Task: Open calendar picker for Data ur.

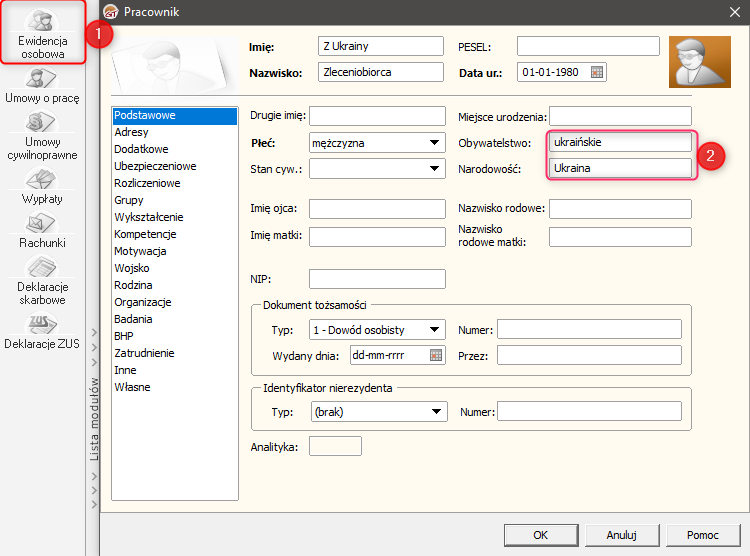Action: pyautogui.click(x=597, y=72)
